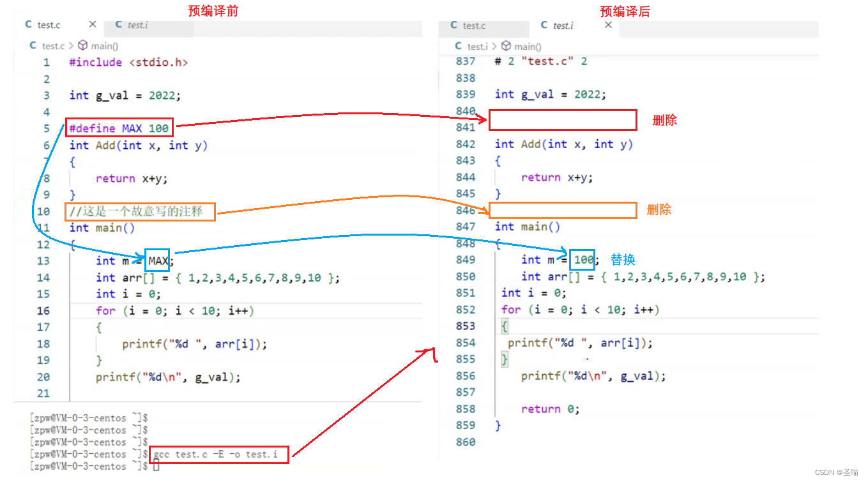Screen dimensions: 868x482
Task: Click C file icon on left editor's test.i tab
Action: coord(119,25)
